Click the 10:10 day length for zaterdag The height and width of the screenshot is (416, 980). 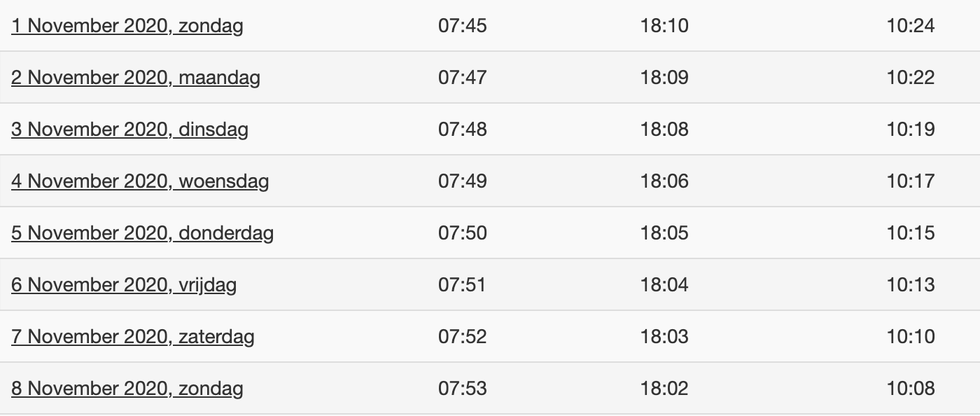click(911, 337)
